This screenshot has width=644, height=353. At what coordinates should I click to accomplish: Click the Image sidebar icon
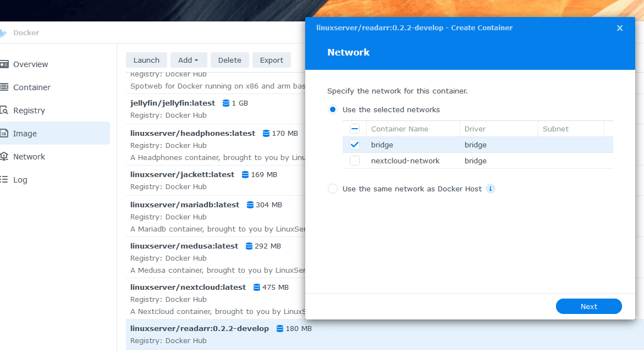click(4, 134)
